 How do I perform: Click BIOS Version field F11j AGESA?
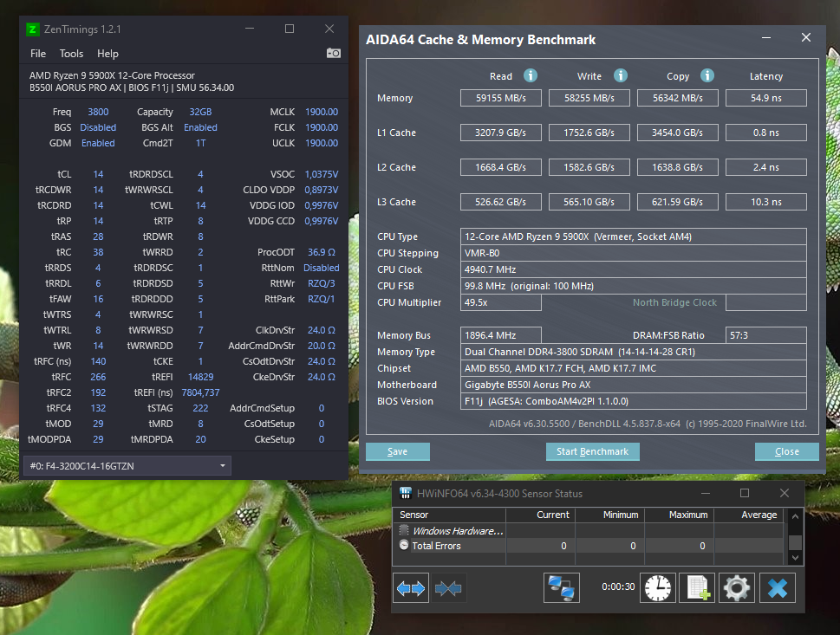pyautogui.click(x=633, y=401)
